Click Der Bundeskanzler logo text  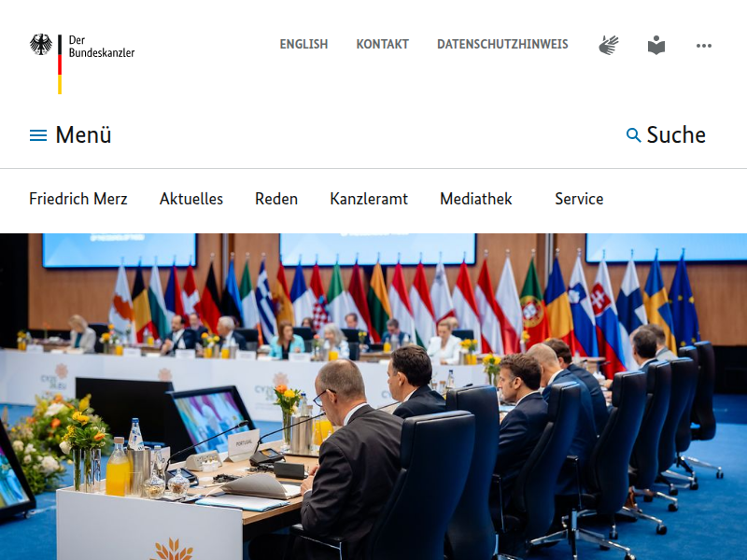click(102, 46)
